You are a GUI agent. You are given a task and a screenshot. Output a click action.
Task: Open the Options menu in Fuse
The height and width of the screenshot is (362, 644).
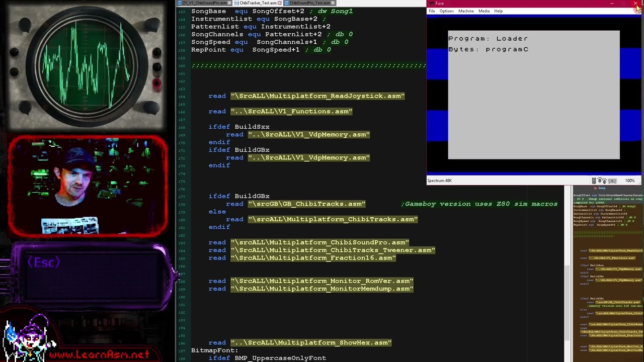[x=446, y=11]
